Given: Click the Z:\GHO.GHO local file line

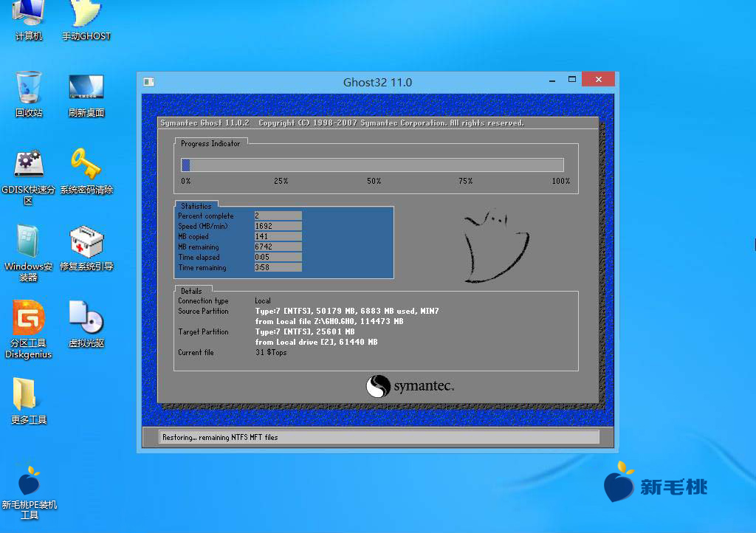Looking at the screenshot, I should coord(329,321).
